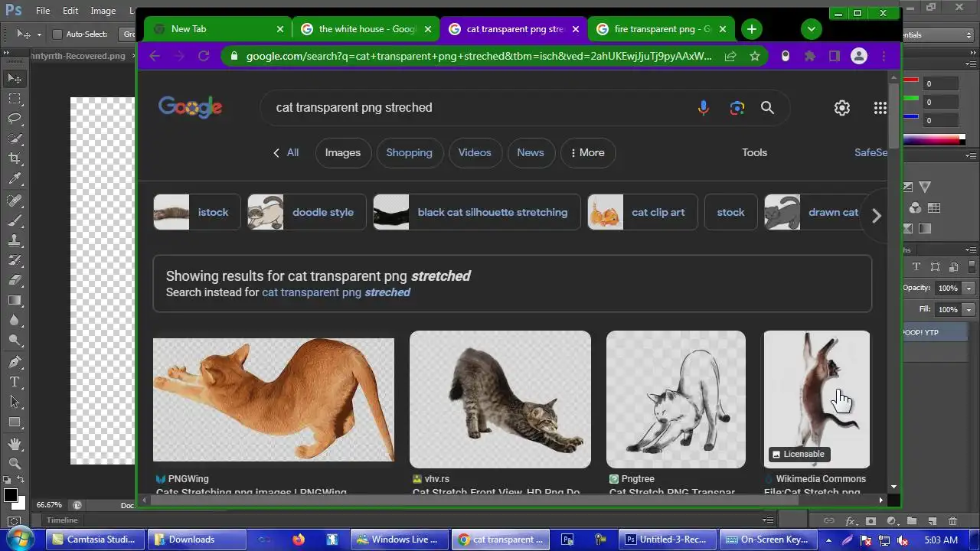Select the Gradient tool
Screen dimensions: 980x551
point(15,300)
